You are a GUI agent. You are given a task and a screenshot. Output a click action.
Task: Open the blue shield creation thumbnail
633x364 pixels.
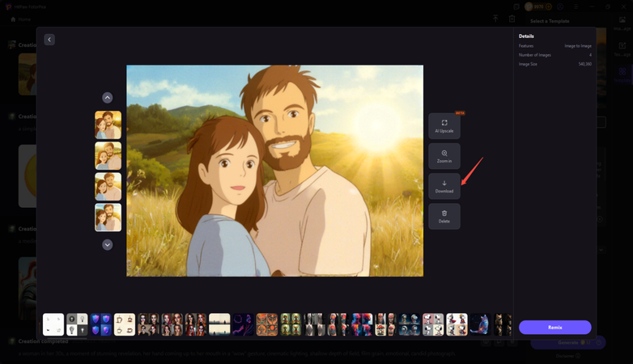click(100, 324)
